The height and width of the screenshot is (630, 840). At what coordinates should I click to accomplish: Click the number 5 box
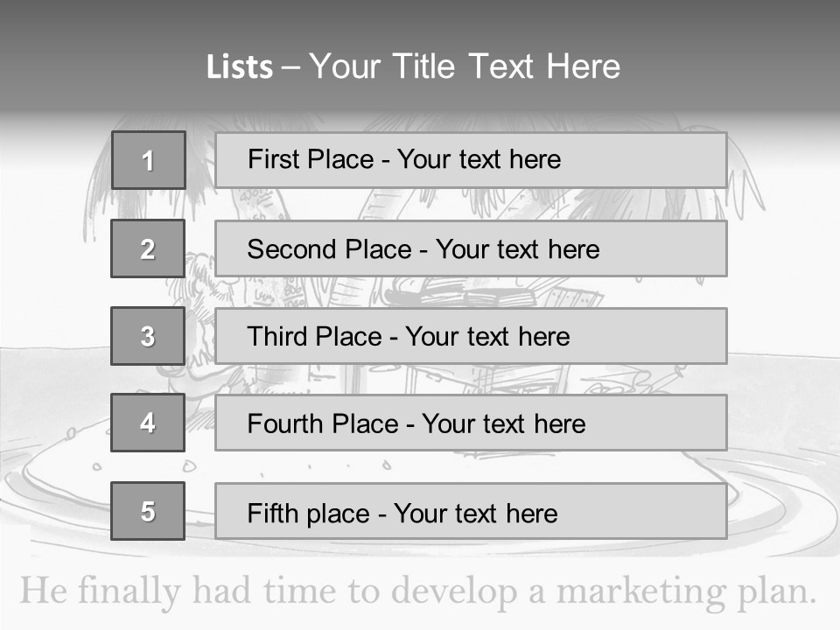click(x=148, y=511)
